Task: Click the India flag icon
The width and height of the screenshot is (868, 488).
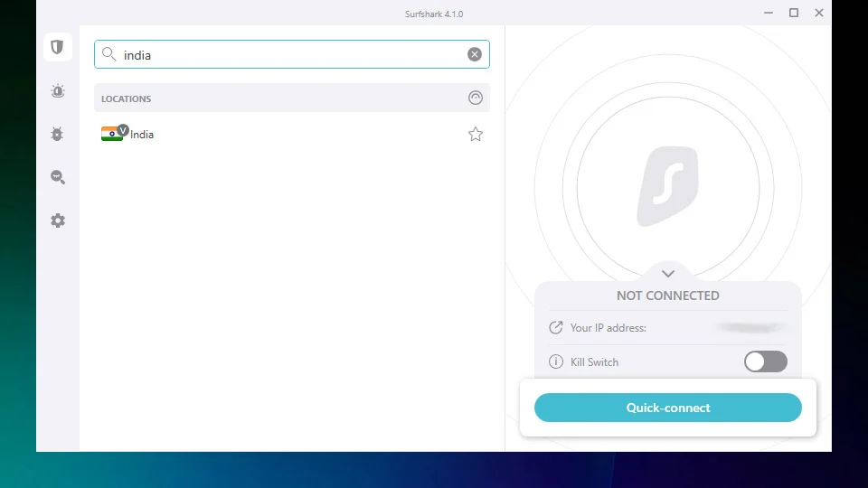Action: tap(112, 134)
